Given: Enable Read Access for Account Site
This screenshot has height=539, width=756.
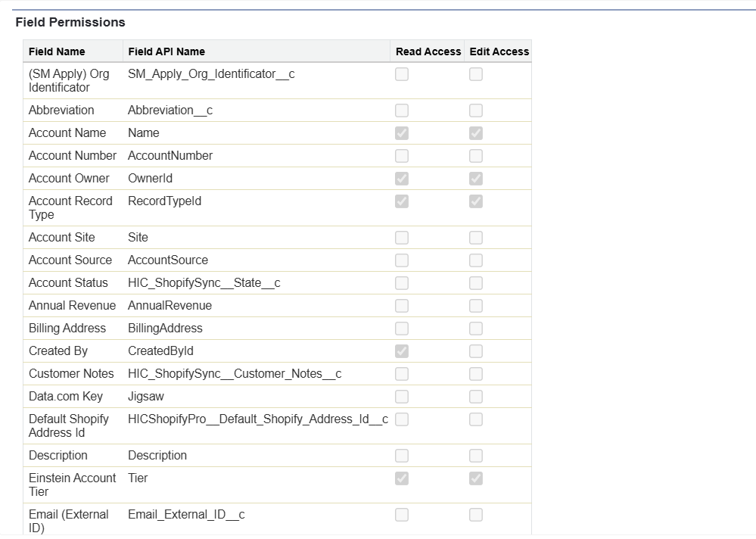Looking at the screenshot, I should (402, 238).
